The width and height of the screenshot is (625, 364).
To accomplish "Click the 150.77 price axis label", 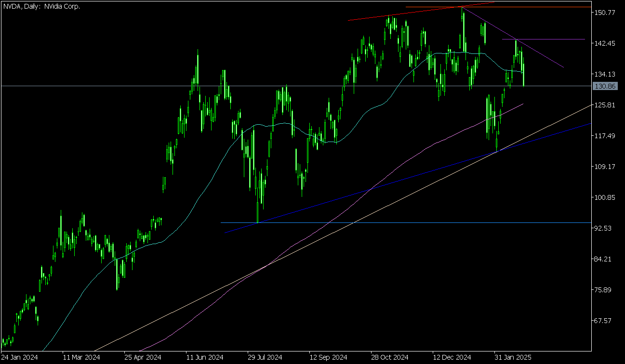I will 605,13.
